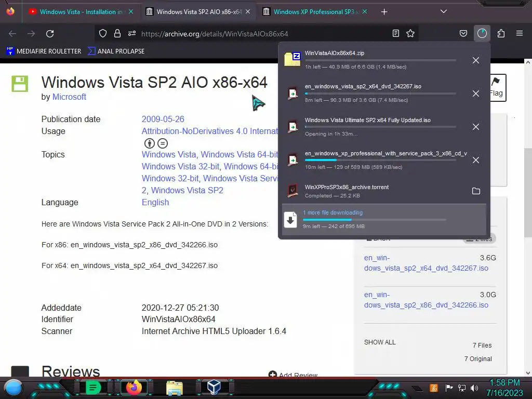Open the network tray icon
This screenshot has height=399, width=532.
[x=462, y=388]
